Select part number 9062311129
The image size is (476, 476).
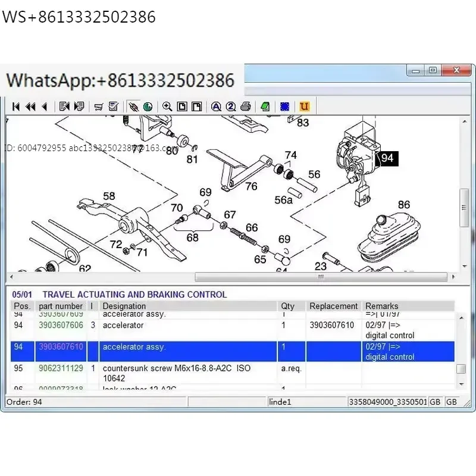(x=61, y=368)
